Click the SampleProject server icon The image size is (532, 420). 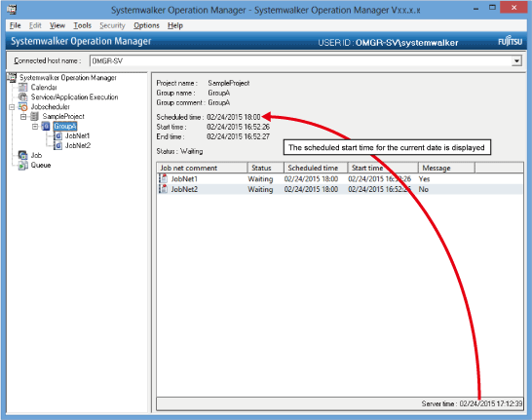click(34, 116)
